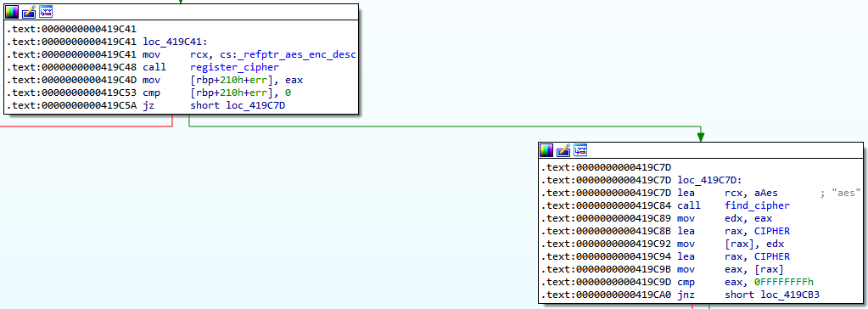Click cs:_refptr_aes_enc_desc operand

click(x=287, y=54)
